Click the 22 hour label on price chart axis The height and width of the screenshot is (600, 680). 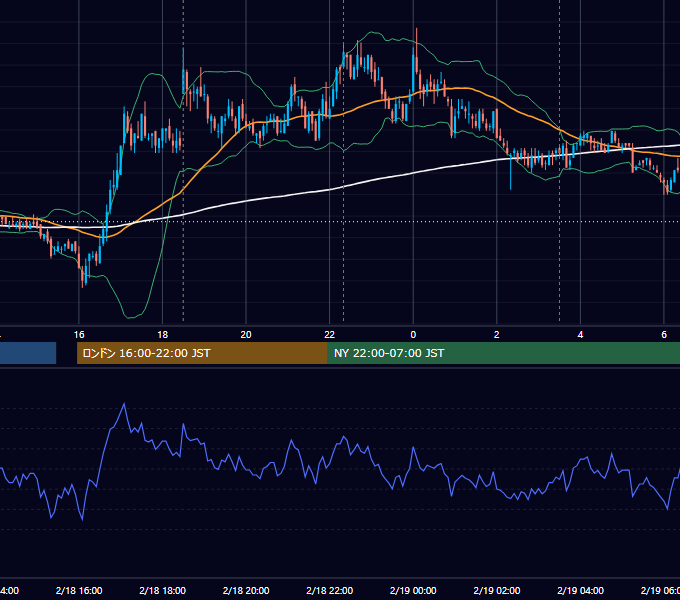330,335
